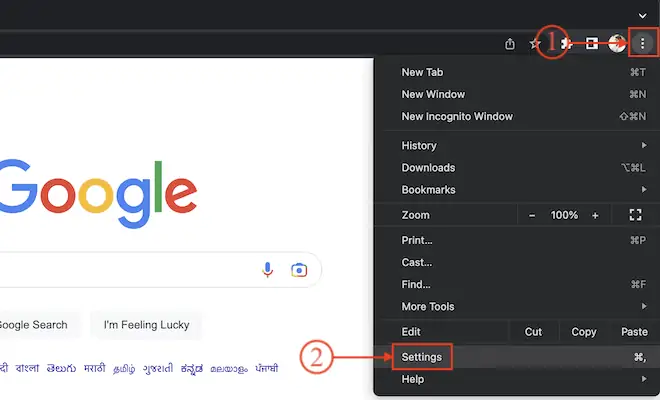The width and height of the screenshot is (660, 400).
Task: Bookmark this page with the star icon
Action: [535, 43]
